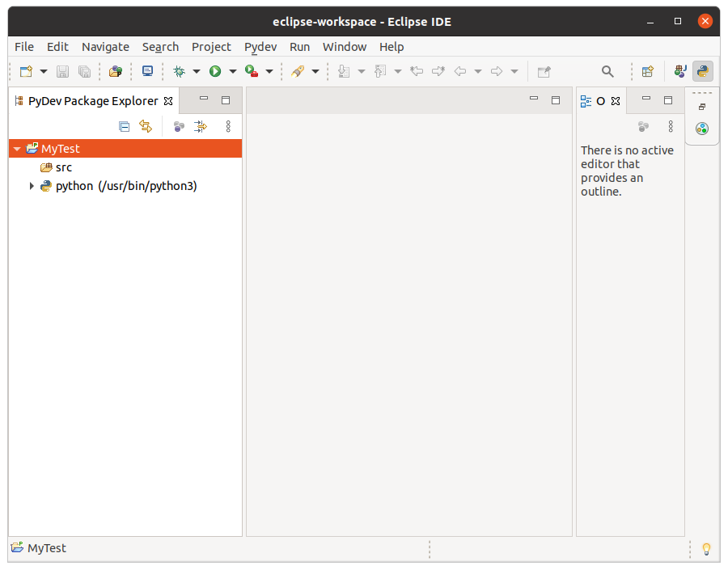
Task: Open the Pydev menu
Action: point(260,47)
